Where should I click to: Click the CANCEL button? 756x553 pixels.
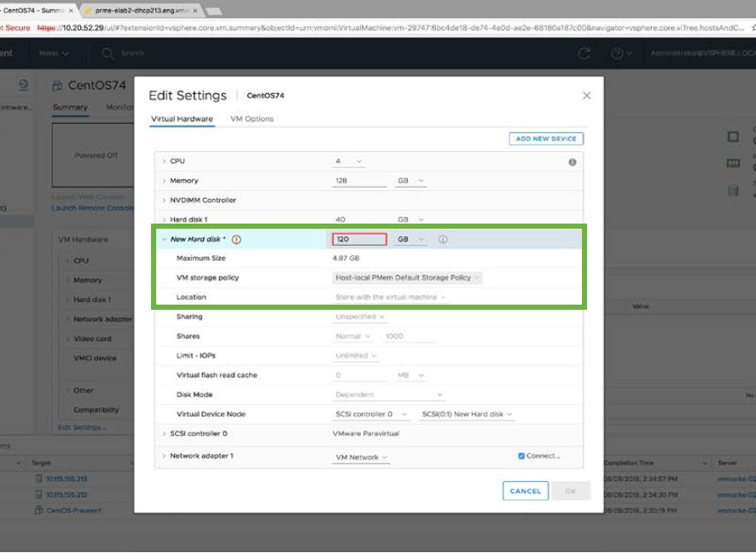tap(525, 491)
